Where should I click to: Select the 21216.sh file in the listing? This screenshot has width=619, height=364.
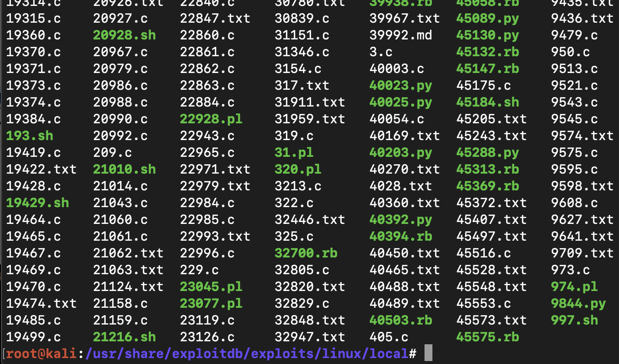pyautogui.click(x=124, y=337)
